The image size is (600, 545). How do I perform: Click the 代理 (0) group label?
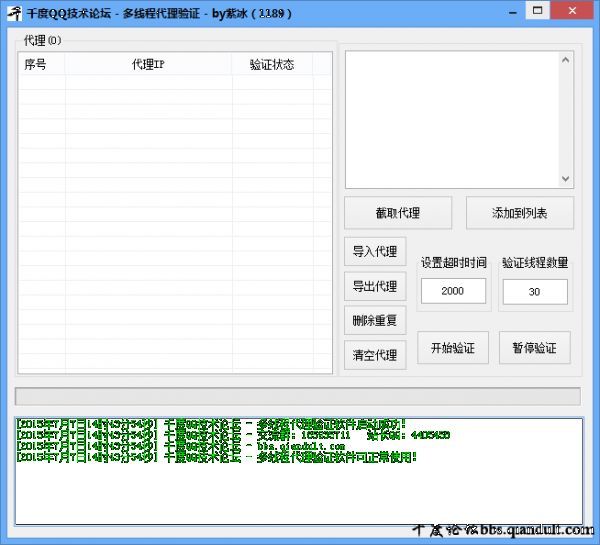point(42,40)
